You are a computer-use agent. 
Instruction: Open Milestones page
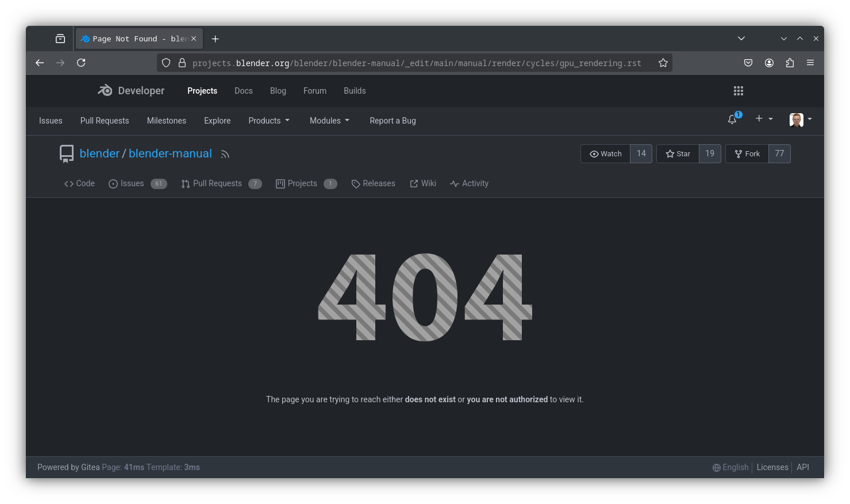pos(167,121)
